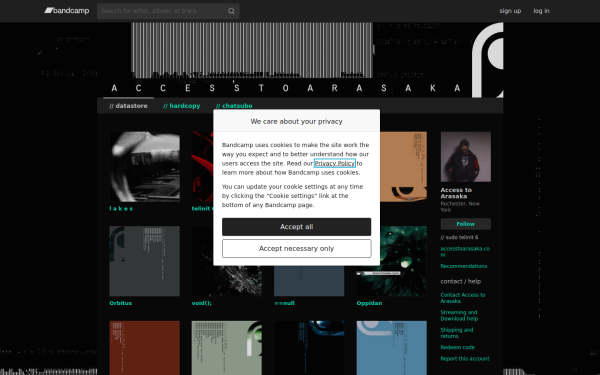Click Report this account link
This screenshot has height=375, width=600.
point(465,359)
